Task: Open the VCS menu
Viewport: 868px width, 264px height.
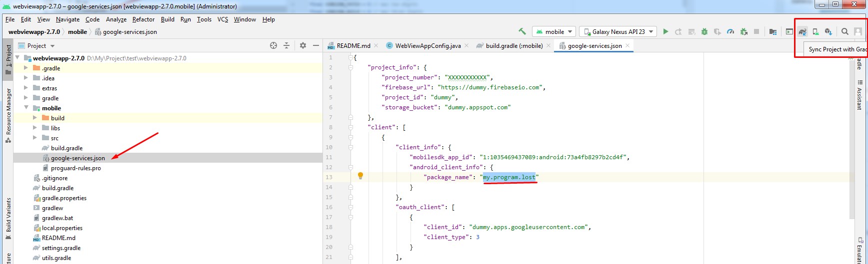Action: coord(222,19)
